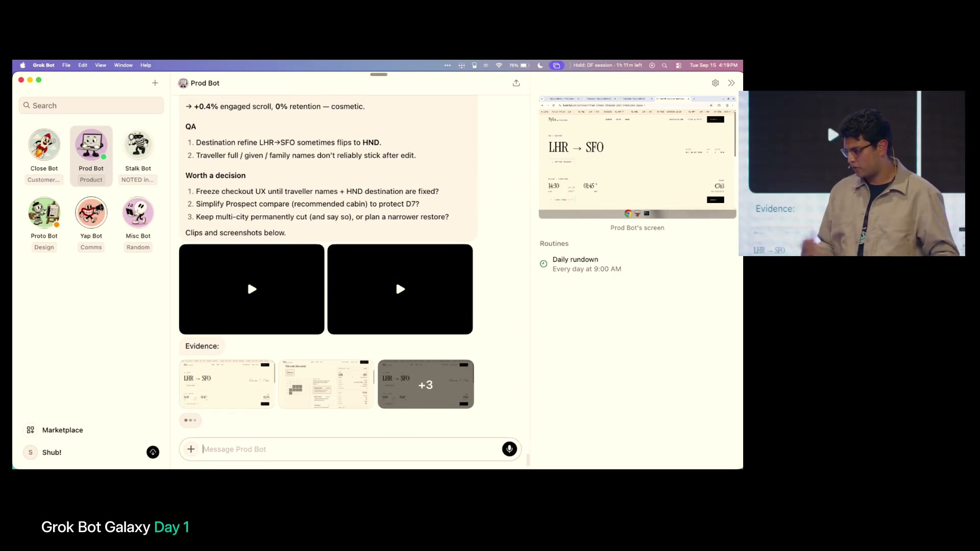Open first LHR to SFO evidence screenshot
This screenshot has width=980, height=551.
coord(227,384)
